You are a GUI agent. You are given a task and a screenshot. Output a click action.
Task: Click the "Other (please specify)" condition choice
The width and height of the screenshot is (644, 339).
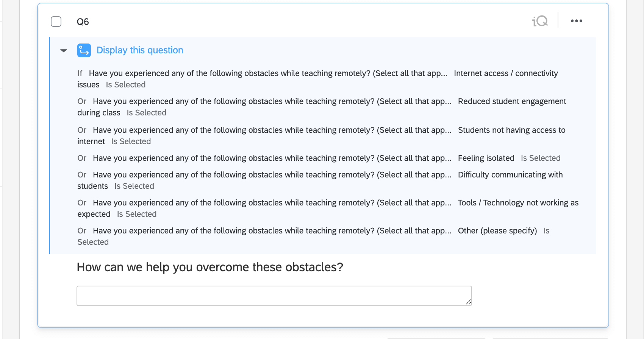(x=497, y=231)
